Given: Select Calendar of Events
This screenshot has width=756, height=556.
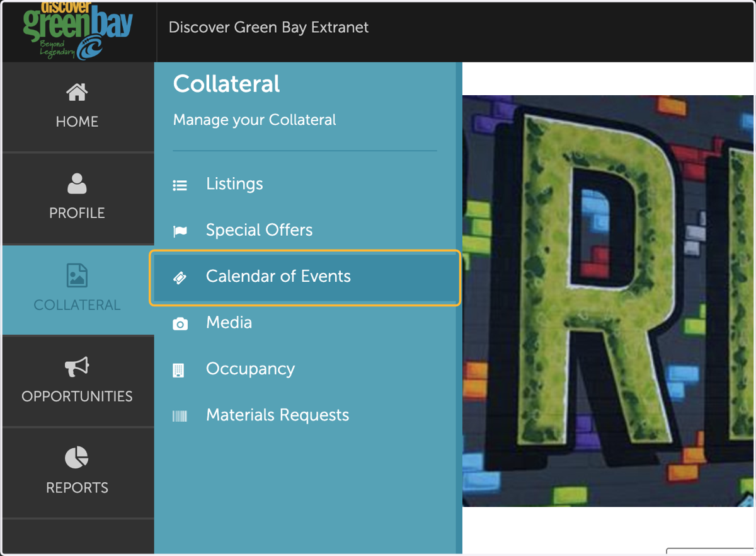Looking at the screenshot, I should pos(305,277).
